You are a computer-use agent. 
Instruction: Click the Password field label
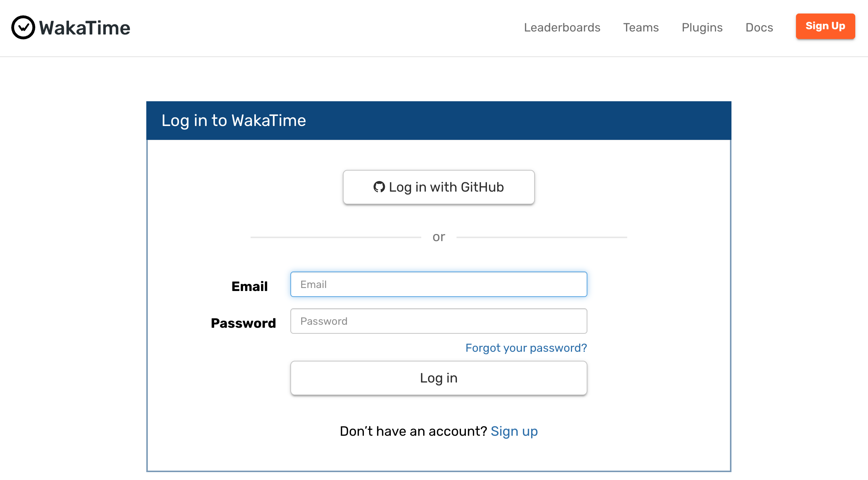pos(243,323)
